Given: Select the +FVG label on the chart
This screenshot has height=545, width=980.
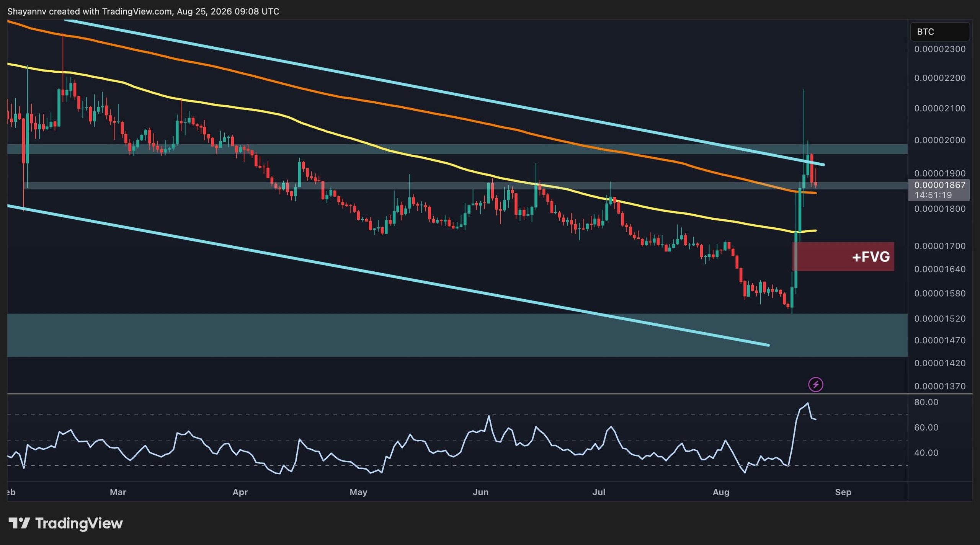Looking at the screenshot, I should point(871,257).
